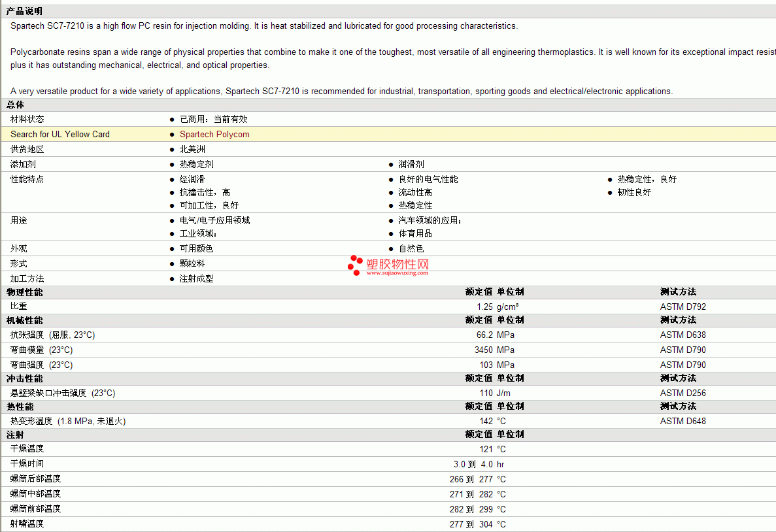This screenshot has height=532, width=776.
Task: Select the ASTM D792 test method
Action: pos(683,307)
